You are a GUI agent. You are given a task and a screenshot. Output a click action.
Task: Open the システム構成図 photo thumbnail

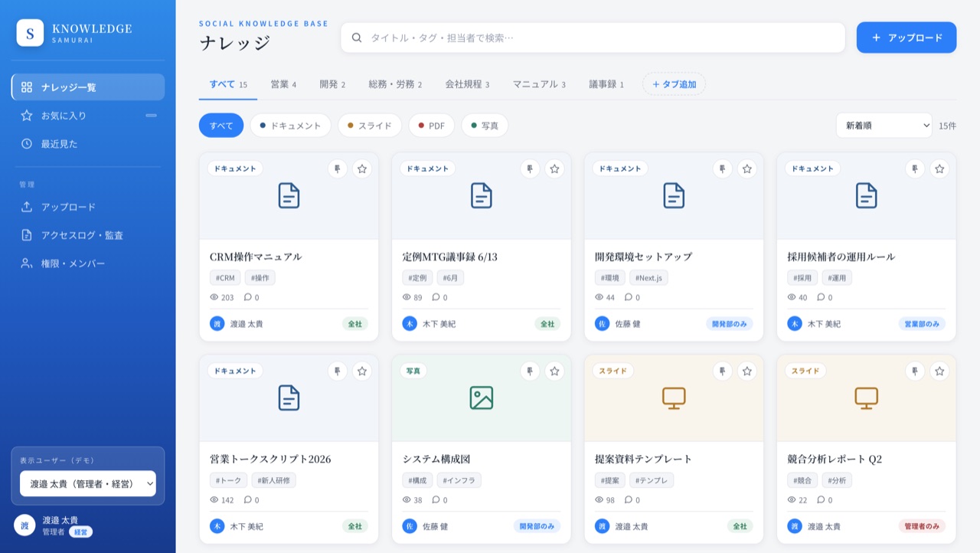pyautogui.click(x=482, y=398)
